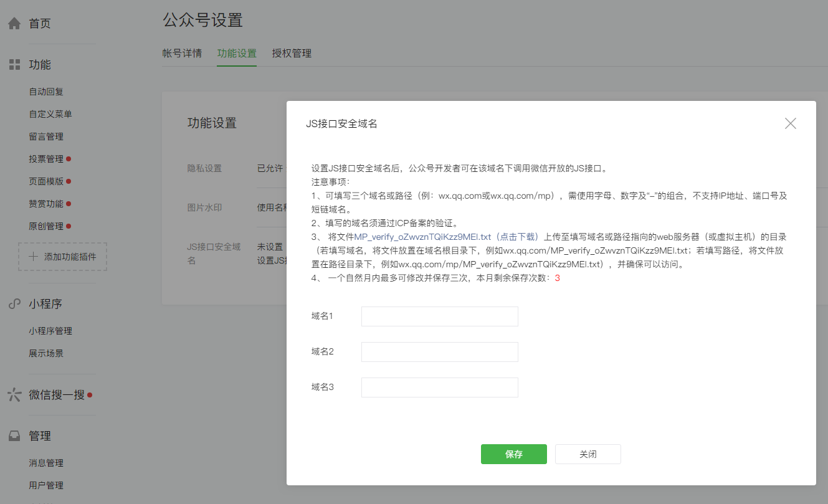The image size is (828, 504).
Task: Click the 添加功能插件 button
Action: (63, 257)
